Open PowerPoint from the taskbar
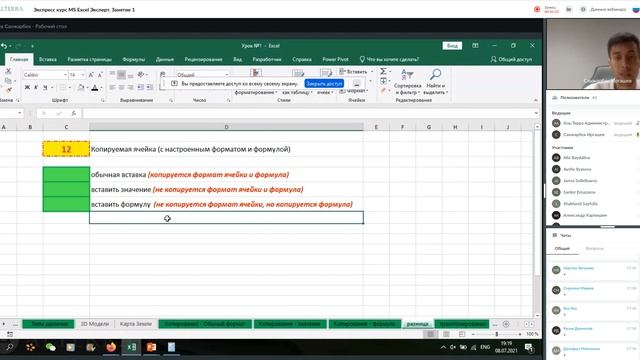640x360 pixels. point(151,347)
